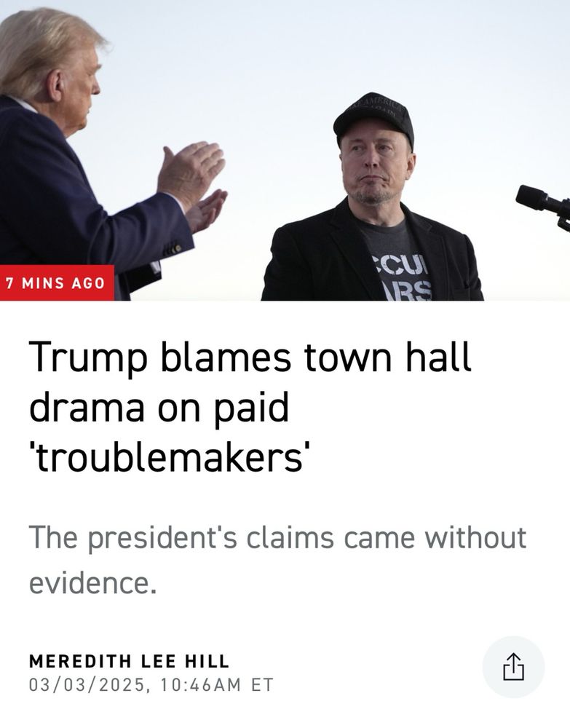Click the clapping hands in the photo

pyautogui.click(x=193, y=183)
